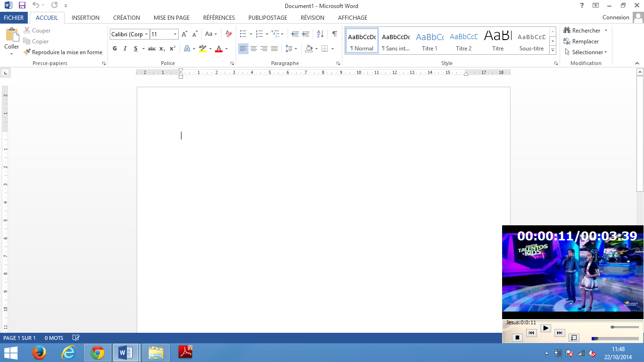The width and height of the screenshot is (644, 362).
Task: Skip to the next track in the player
Action: (560, 333)
